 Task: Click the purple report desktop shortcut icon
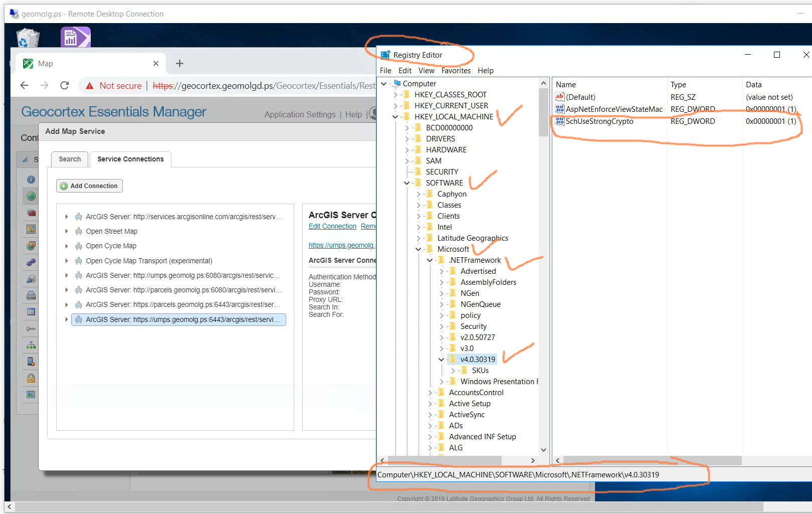tap(75, 37)
